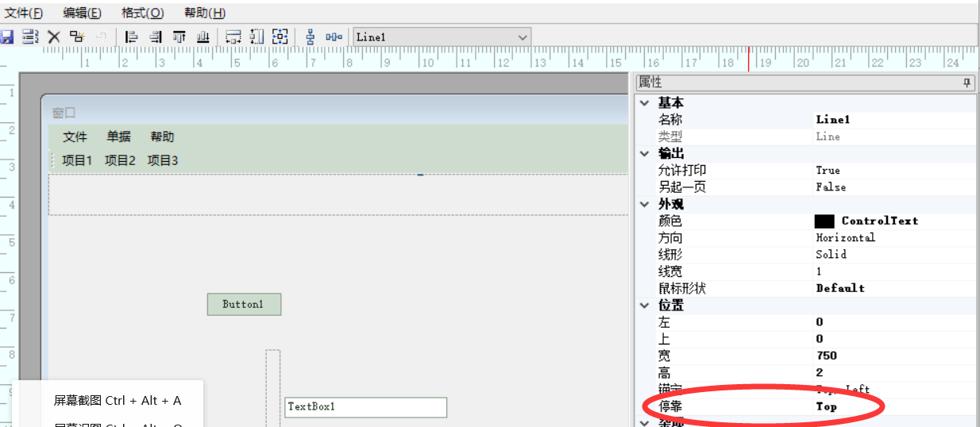Click the make same width icon
The image size is (980, 427).
(x=233, y=37)
